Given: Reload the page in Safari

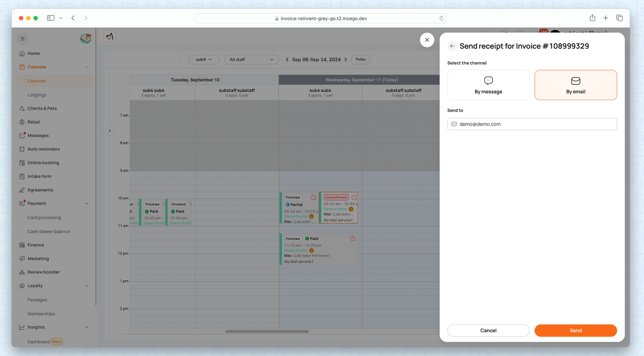Looking at the screenshot, I should pos(441,18).
